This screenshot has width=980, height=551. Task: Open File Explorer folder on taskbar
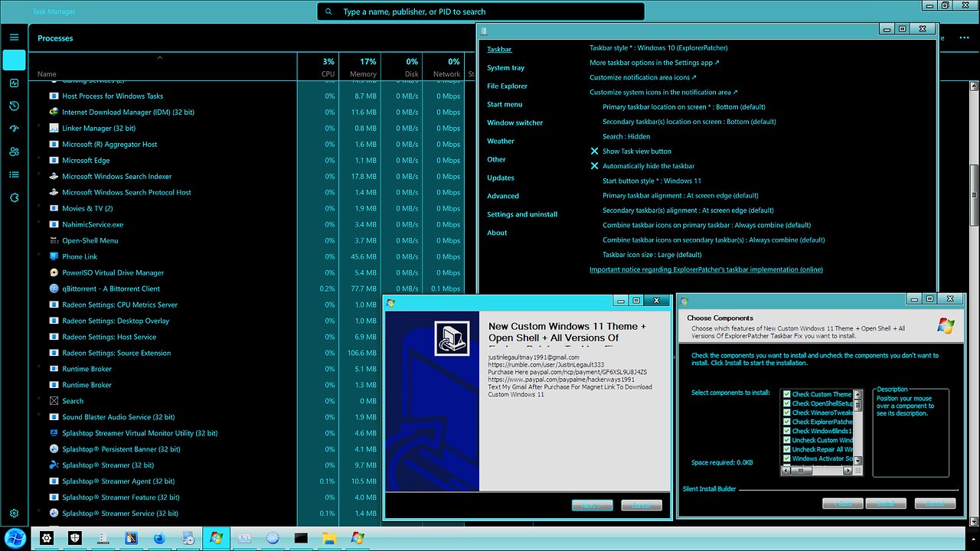(329, 538)
